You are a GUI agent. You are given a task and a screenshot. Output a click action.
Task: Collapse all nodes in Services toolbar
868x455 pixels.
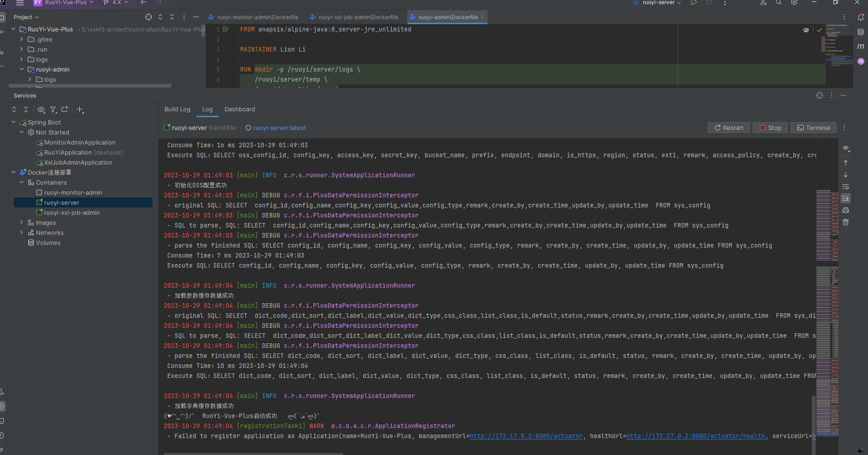click(26, 109)
